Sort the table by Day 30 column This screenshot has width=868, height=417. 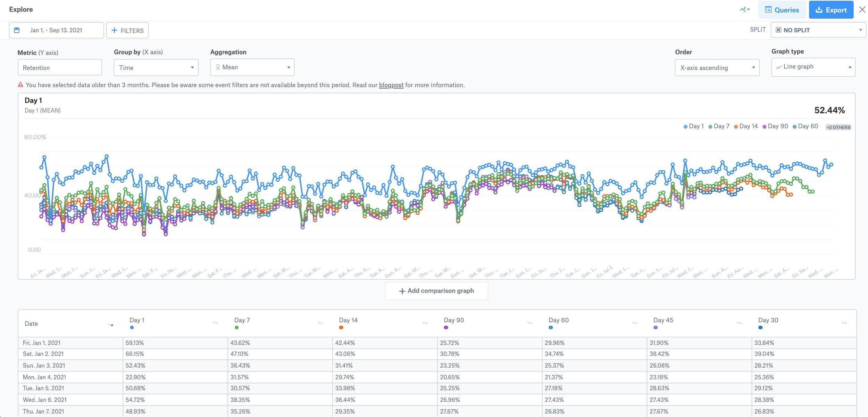pyautogui.click(x=844, y=323)
